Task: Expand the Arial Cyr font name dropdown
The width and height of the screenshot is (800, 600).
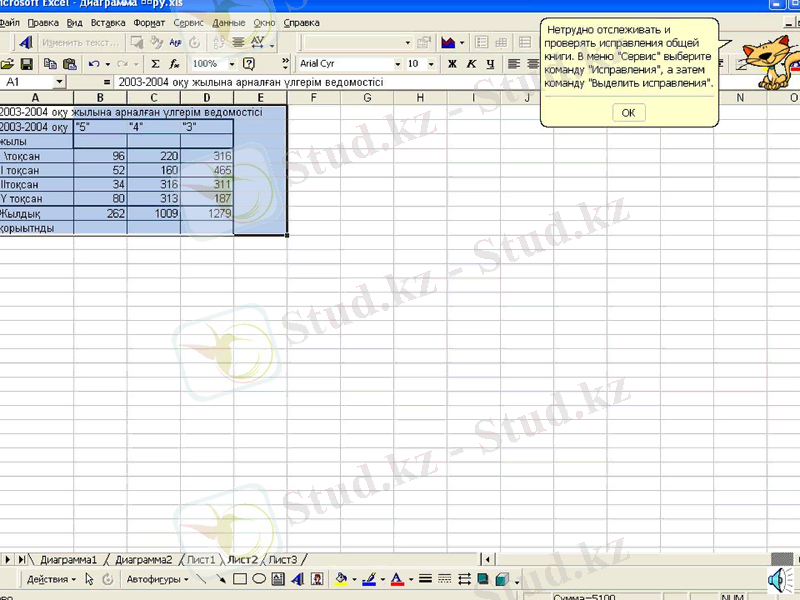Action: [x=397, y=63]
